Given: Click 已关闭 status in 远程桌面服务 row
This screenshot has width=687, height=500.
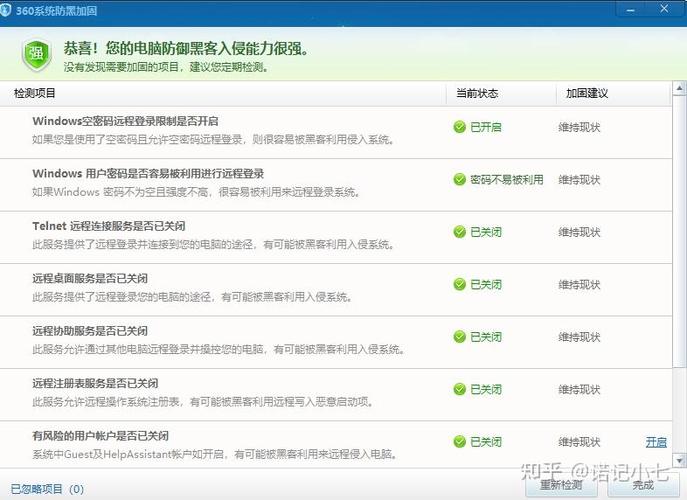Looking at the screenshot, I should coord(486,284).
